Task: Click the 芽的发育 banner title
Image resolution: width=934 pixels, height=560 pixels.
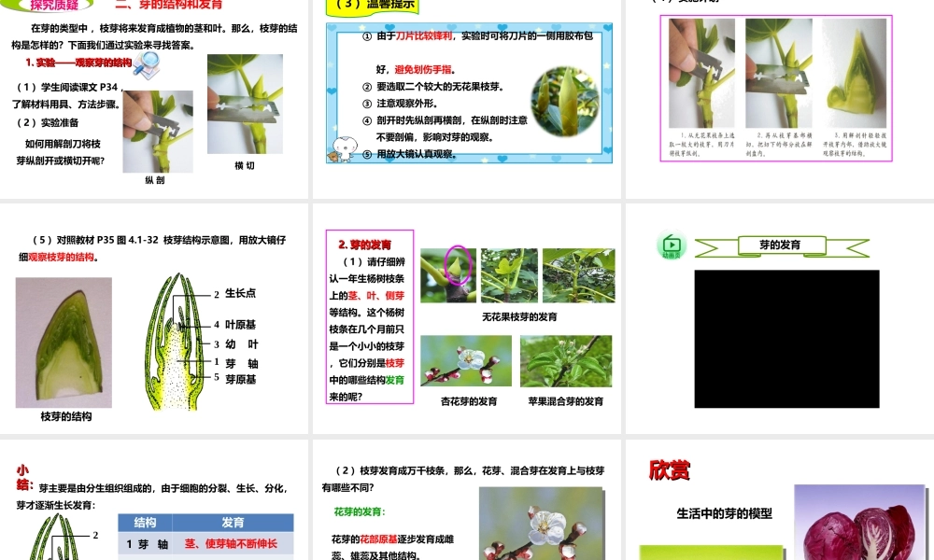Action: pos(780,245)
